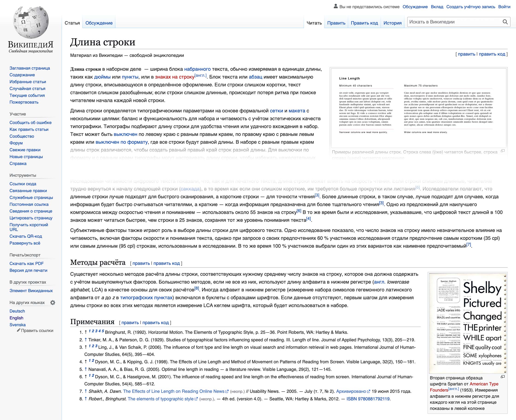Open user Обсуждение link in the header
The image size is (516, 420).
(x=415, y=7)
